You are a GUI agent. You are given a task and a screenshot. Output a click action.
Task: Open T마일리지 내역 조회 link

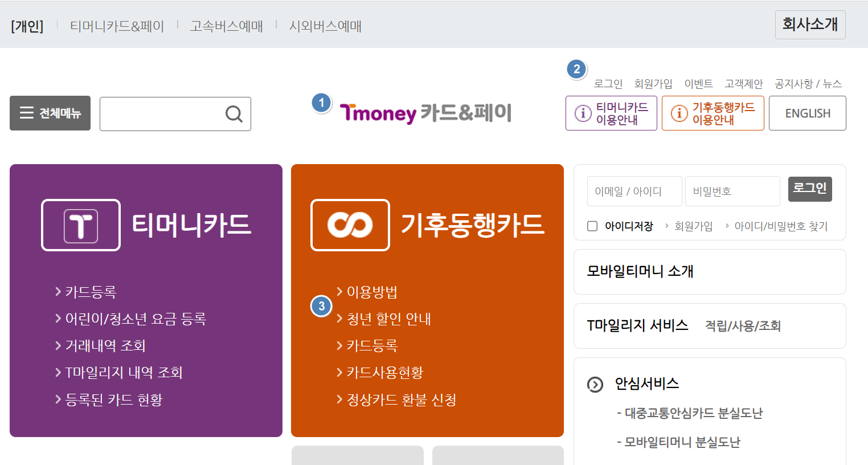tap(124, 372)
